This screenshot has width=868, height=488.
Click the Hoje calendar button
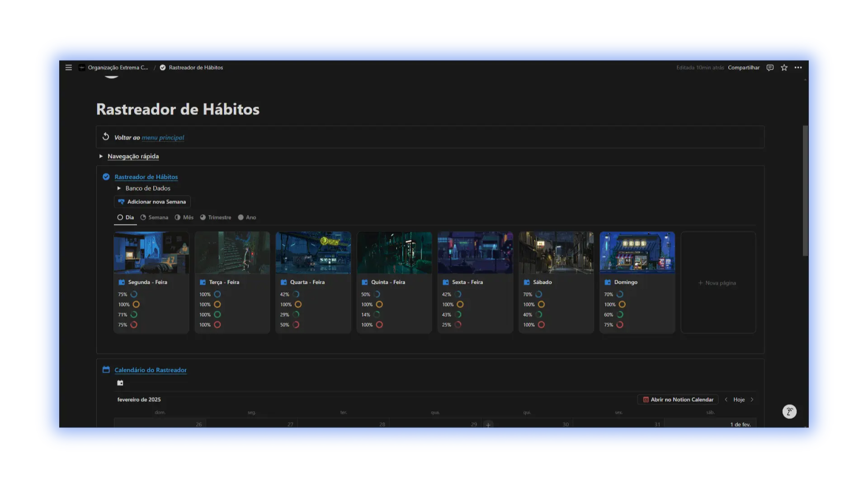(x=739, y=399)
